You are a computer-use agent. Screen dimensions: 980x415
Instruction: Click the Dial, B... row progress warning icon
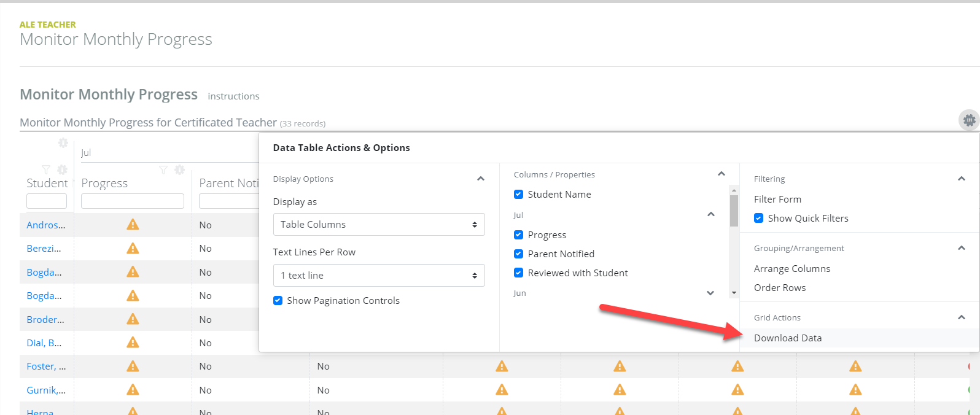[x=133, y=343]
